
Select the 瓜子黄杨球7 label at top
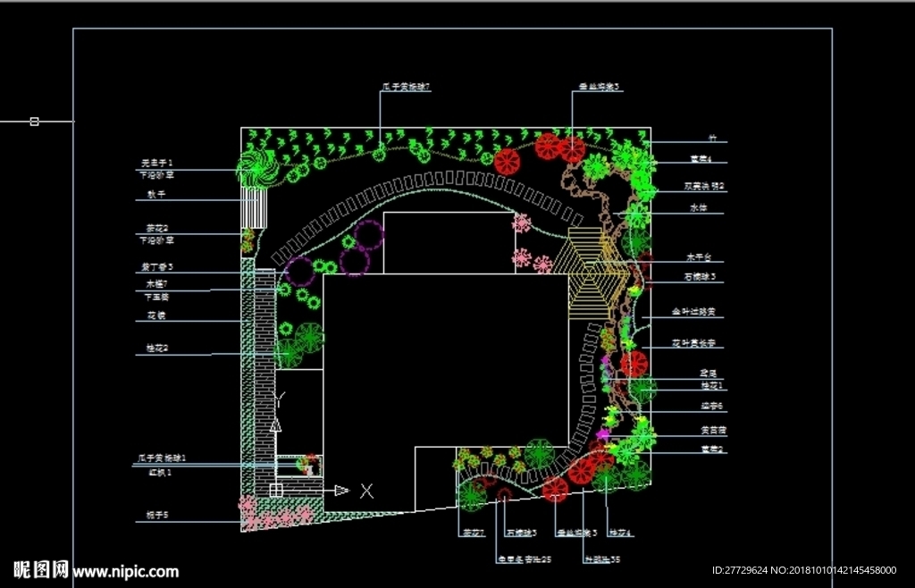pos(407,87)
